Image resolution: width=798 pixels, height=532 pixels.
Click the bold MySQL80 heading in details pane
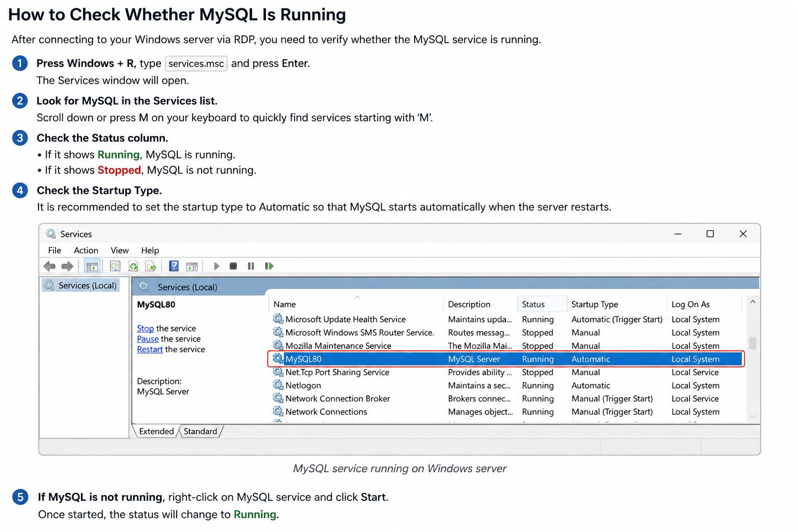click(x=156, y=304)
